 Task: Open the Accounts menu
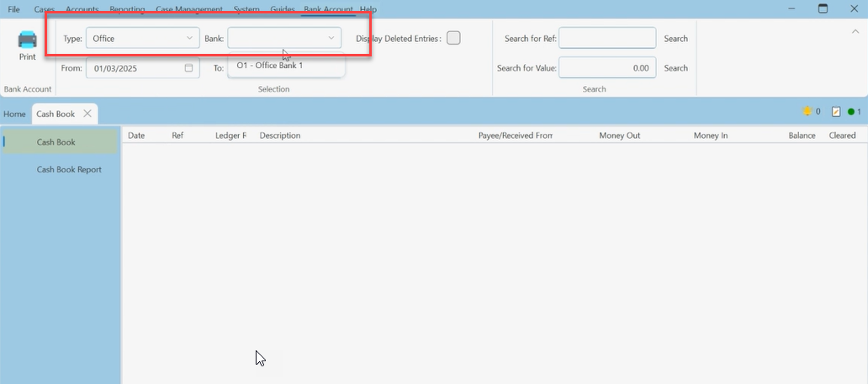click(82, 9)
